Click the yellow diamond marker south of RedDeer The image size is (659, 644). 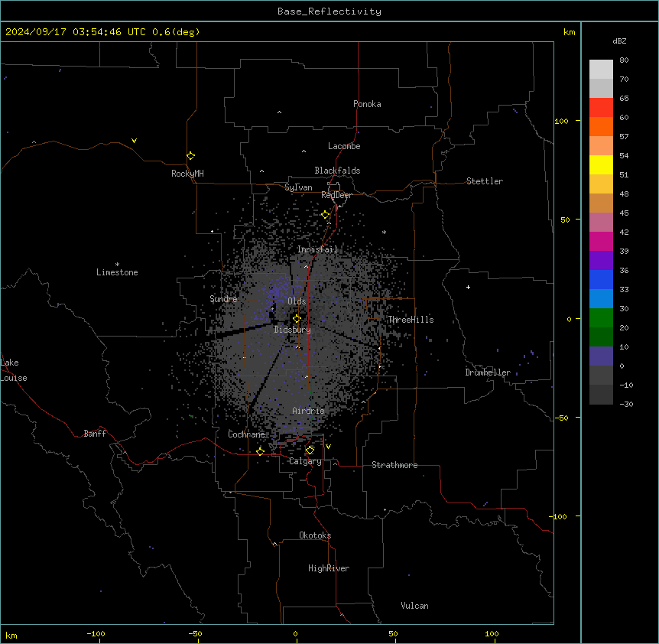[x=325, y=215]
